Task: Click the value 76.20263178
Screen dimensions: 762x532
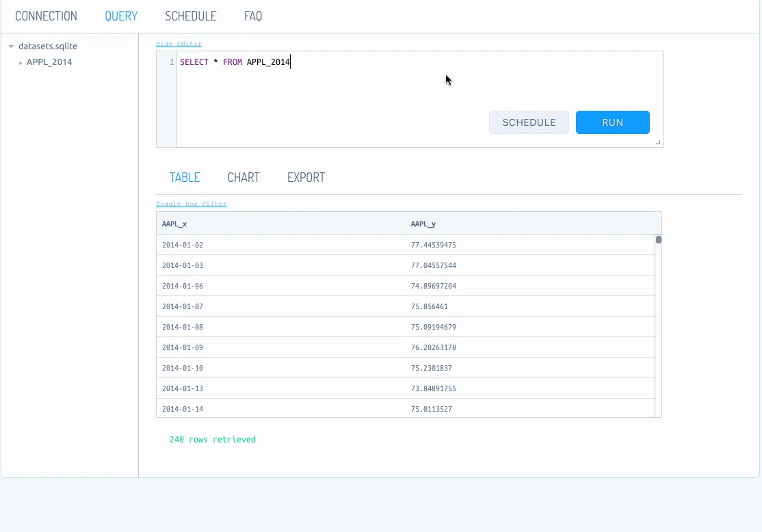Action: pyautogui.click(x=434, y=347)
